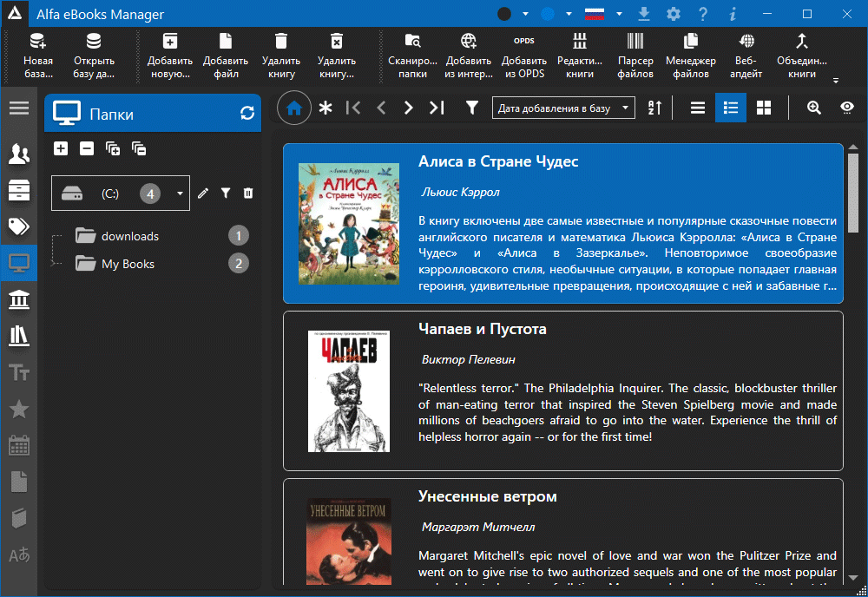Open the Парсер файлов barcode tool
868x597 pixels.
tap(635, 57)
